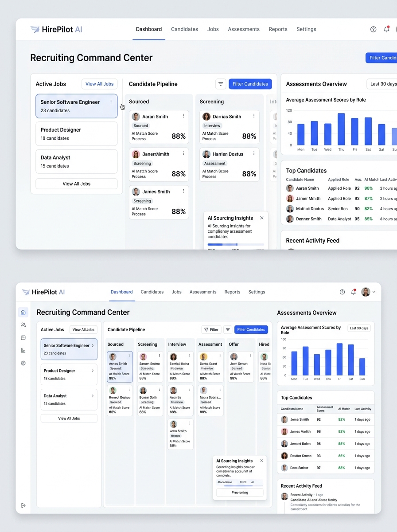
Task: Expand the Product Designer chevron in bottom window
Action: tap(93, 371)
